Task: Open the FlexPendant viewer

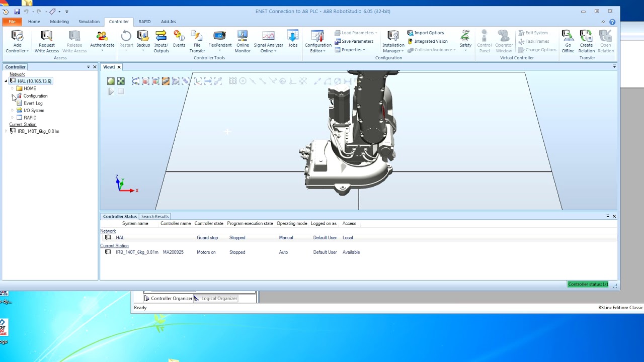Action: click(219, 41)
